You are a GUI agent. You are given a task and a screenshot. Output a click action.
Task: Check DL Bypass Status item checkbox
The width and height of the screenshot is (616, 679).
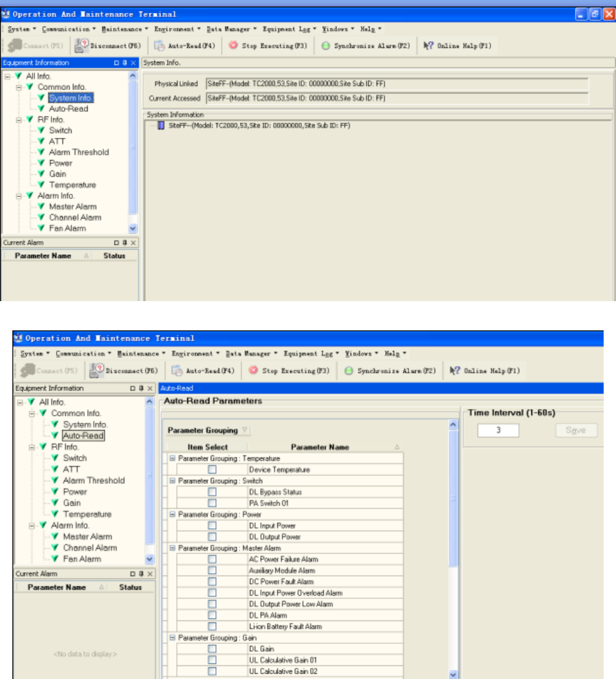tap(212, 492)
